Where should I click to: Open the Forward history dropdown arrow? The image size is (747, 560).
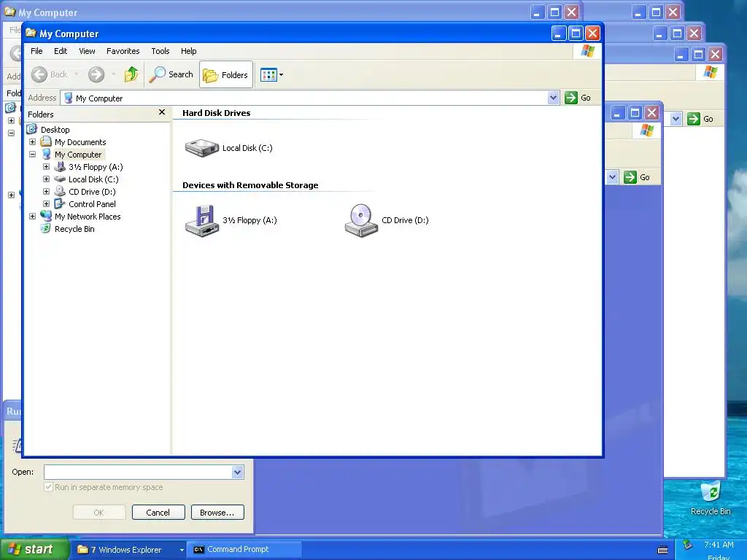click(x=113, y=74)
